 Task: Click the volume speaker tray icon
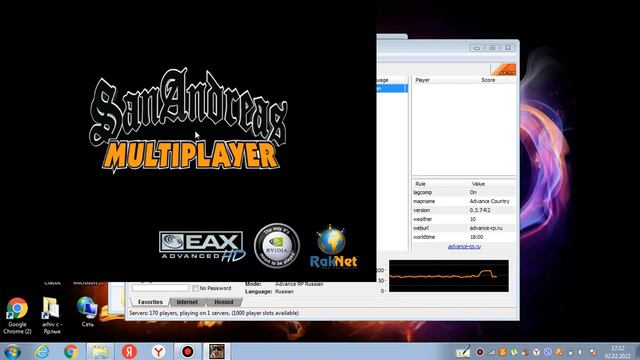580,352
